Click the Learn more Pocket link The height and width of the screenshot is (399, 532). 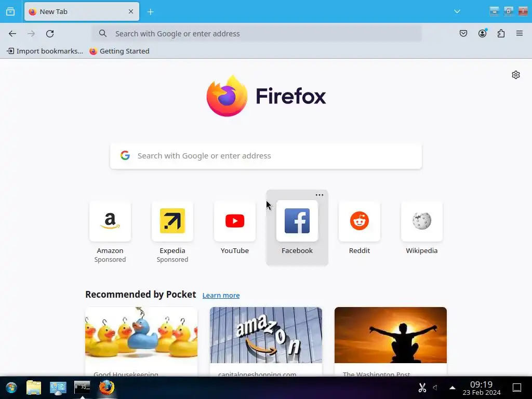click(x=221, y=296)
